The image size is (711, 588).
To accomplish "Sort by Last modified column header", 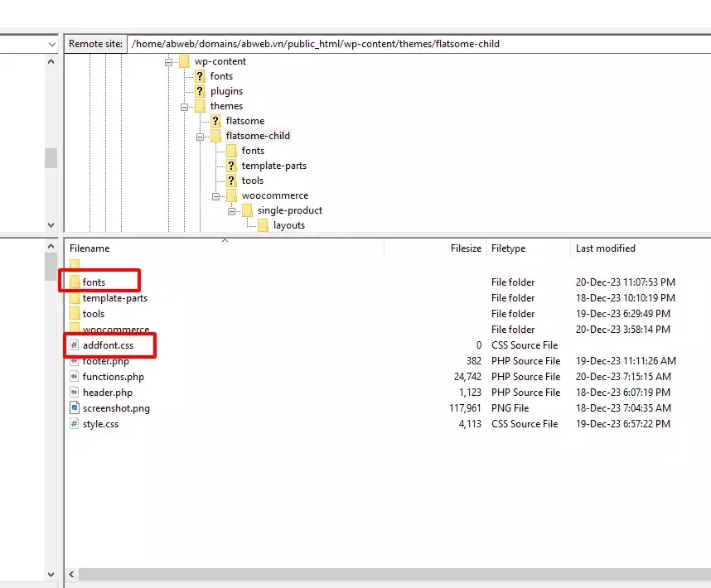I will [x=605, y=248].
